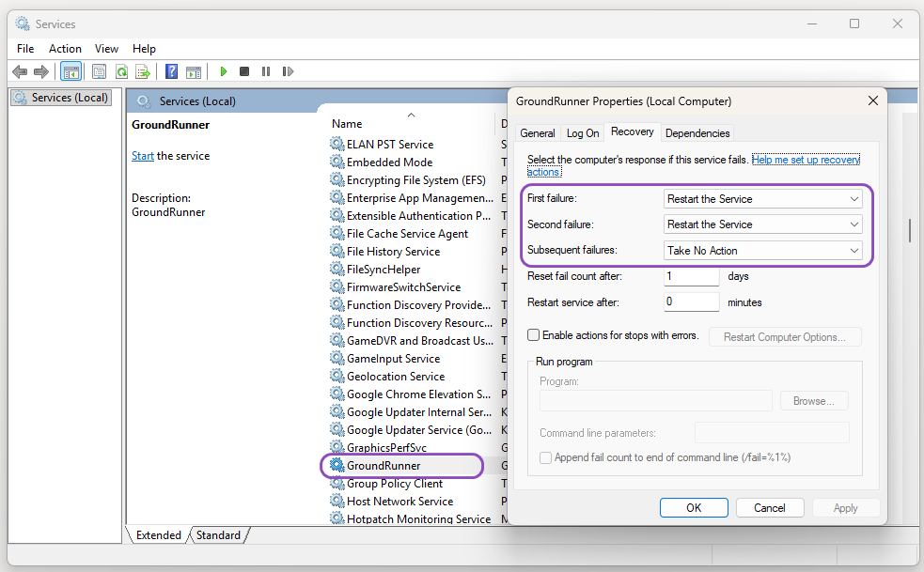Click Restart service after minutes field

point(691,301)
